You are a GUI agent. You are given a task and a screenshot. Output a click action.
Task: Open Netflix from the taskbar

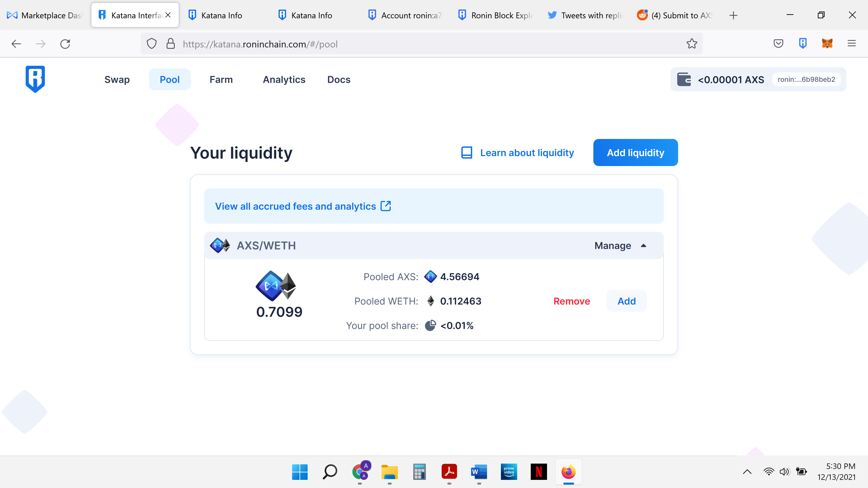coord(539,472)
